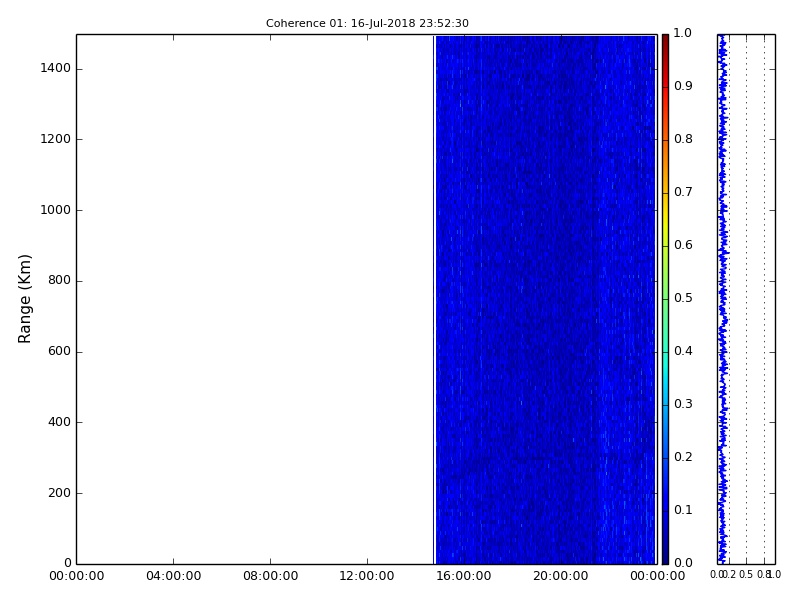This screenshot has height=600, width=800.
Task: Click the 04:00:00 time axis label
Action: click(x=173, y=576)
